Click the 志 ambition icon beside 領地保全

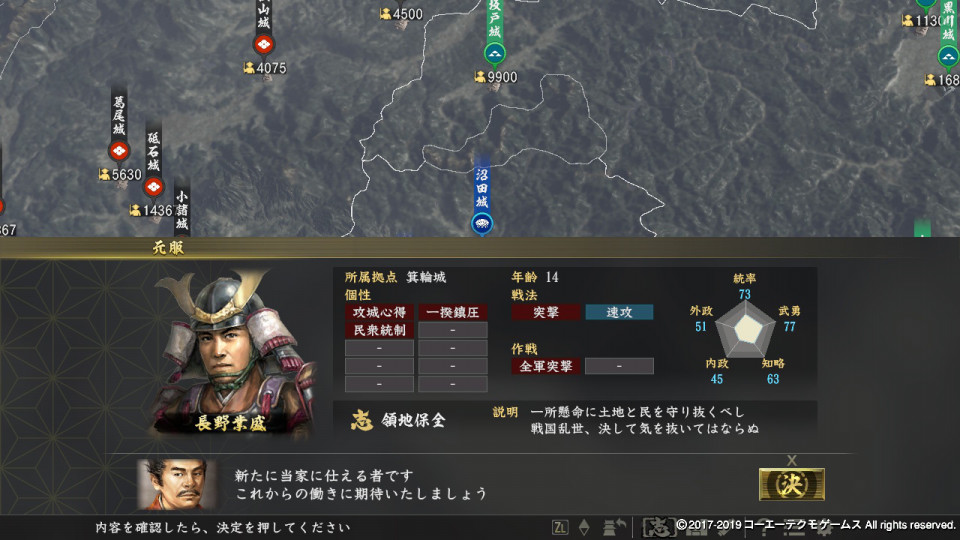point(362,420)
